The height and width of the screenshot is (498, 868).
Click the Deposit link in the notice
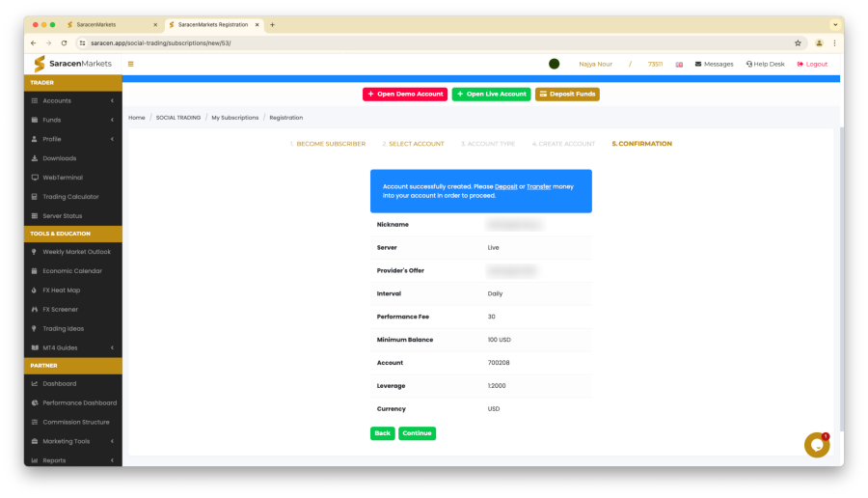click(x=505, y=186)
